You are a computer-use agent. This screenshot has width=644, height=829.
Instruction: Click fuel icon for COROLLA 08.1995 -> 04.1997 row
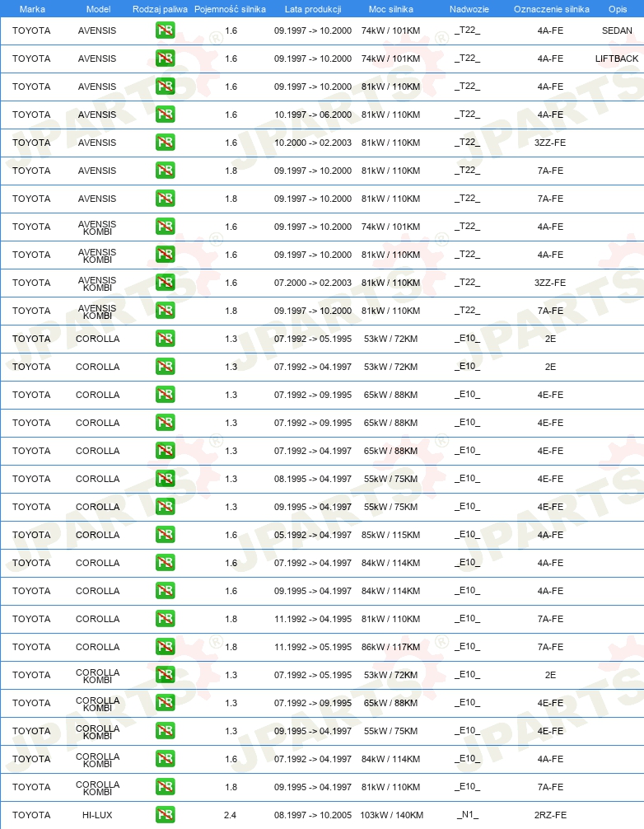coord(166,479)
